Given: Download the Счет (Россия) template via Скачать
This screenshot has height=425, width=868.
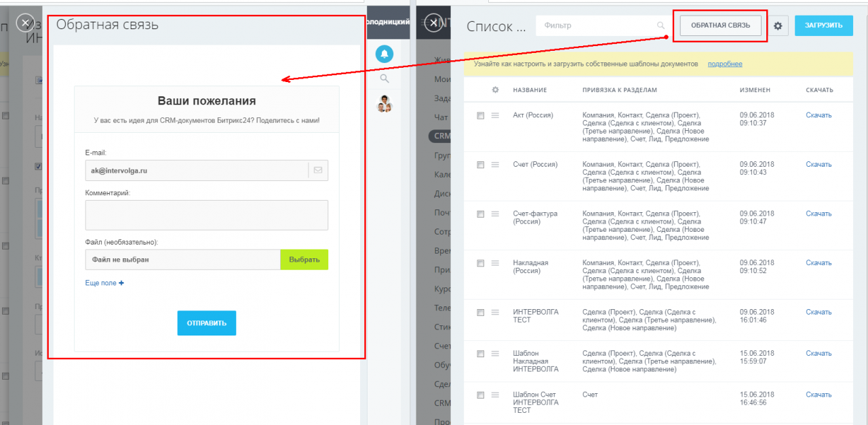Looking at the screenshot, I should (x=818, y=164).
